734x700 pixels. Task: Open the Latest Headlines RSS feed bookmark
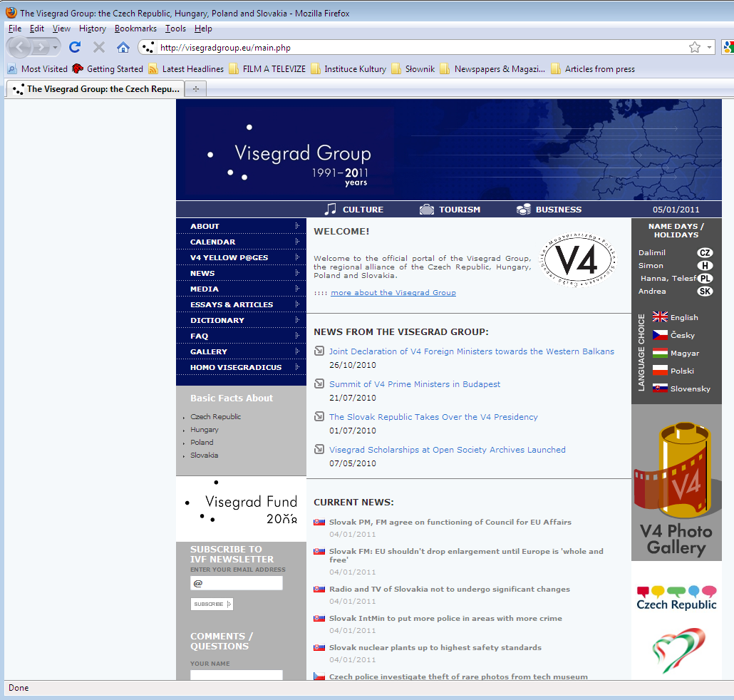tap(186, 69)
